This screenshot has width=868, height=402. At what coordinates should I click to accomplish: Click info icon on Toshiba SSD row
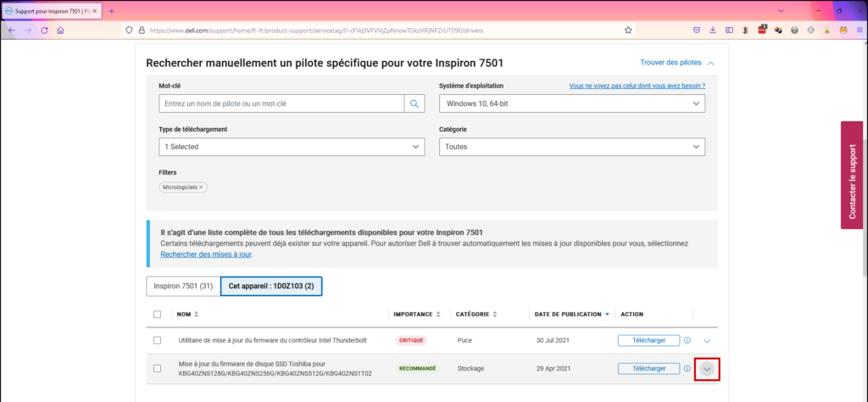click(687, 368)
